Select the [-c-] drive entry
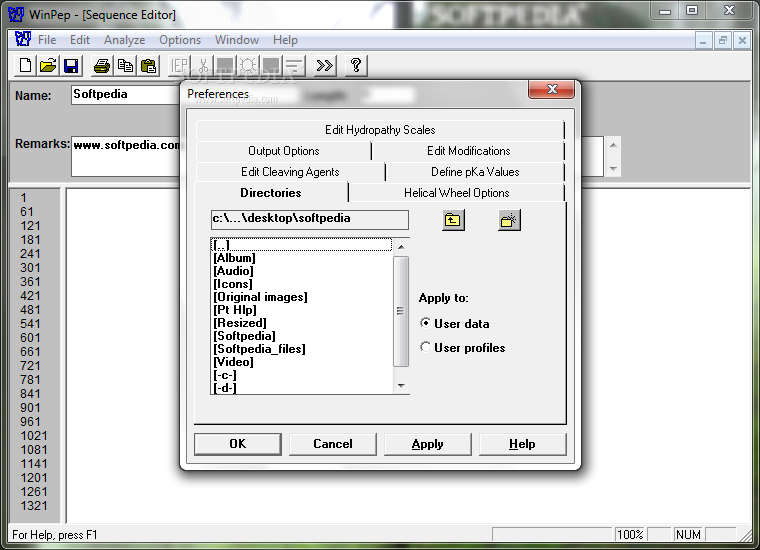Viewport: 760px width, 550px height. (x=302, y=375)
